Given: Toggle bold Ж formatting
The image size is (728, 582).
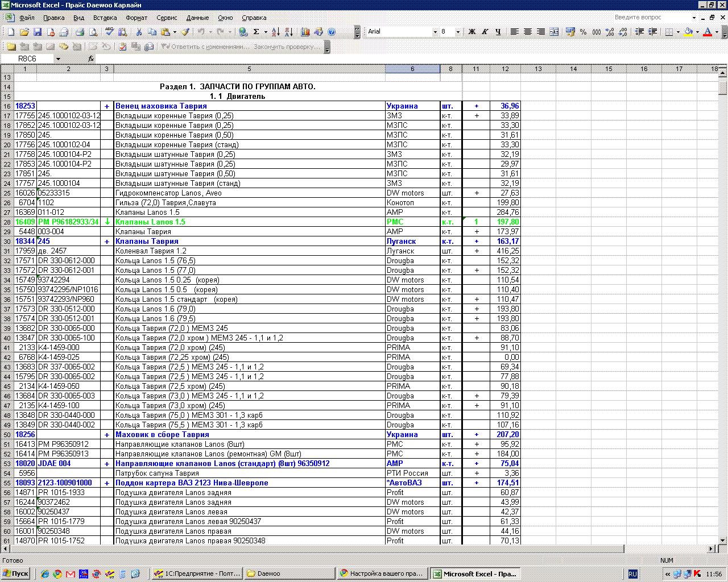Looking at the screenshot, I should (x=471, y=32).
